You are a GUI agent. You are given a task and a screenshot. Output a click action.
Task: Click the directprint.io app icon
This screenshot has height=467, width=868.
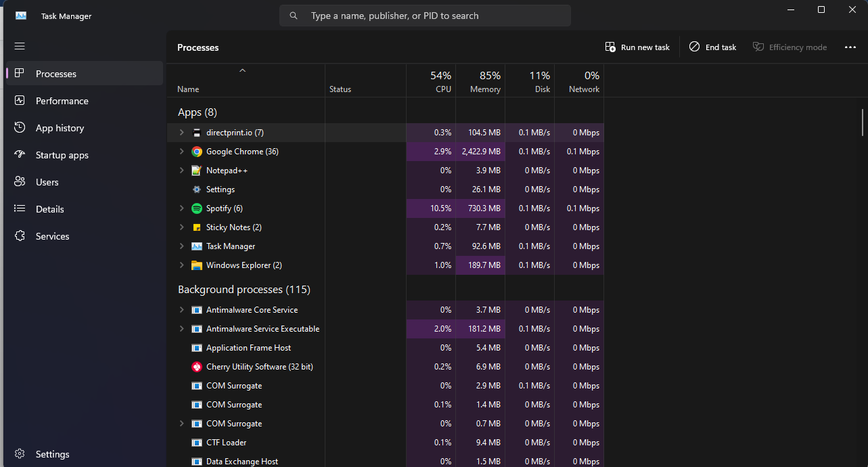197,133
